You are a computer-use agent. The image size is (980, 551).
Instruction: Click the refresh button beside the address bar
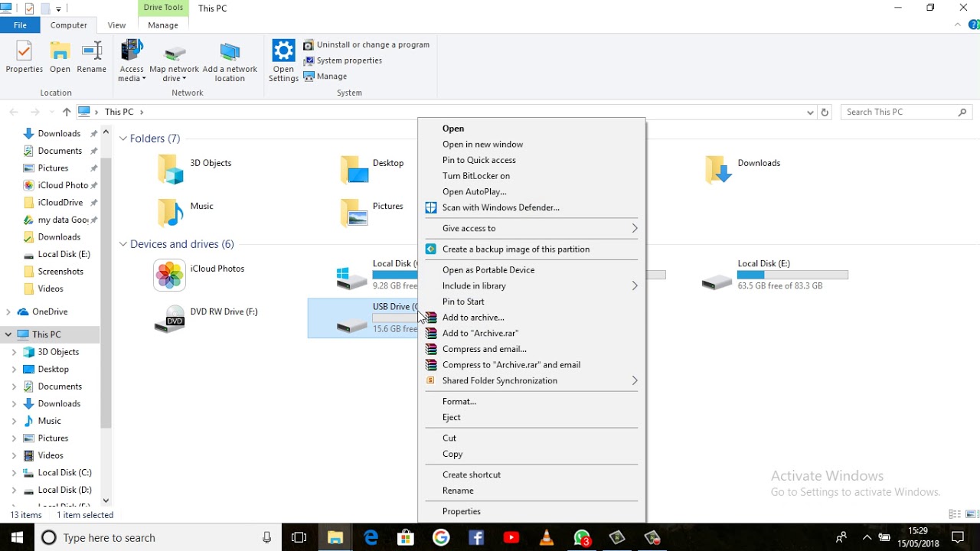coord(825,112)
